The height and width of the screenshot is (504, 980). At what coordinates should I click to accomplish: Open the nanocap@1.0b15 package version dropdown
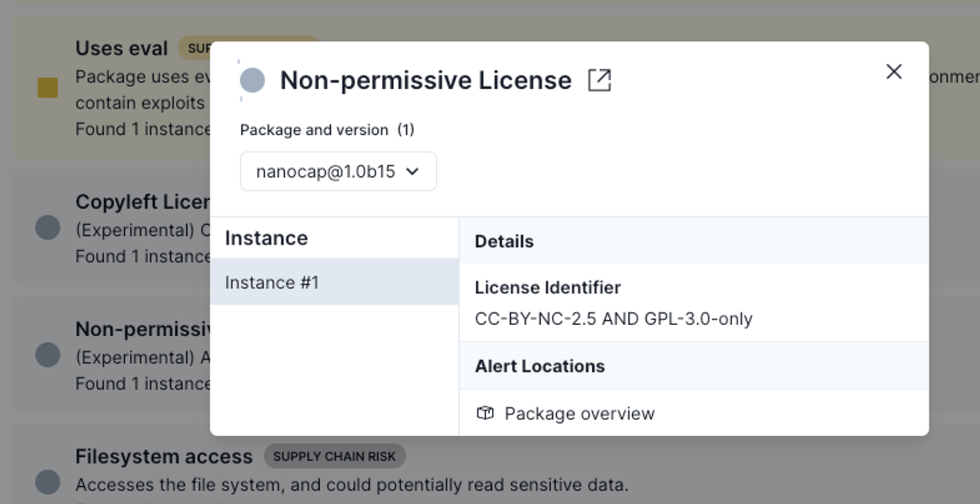pos(338,171)
